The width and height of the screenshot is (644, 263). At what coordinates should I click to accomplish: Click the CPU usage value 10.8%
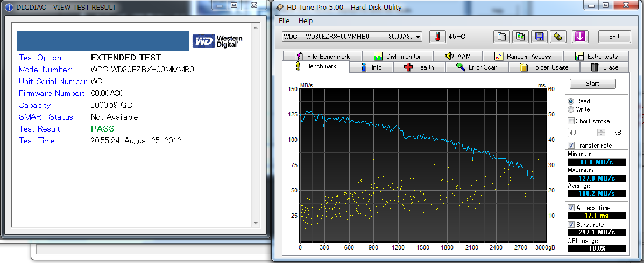tap(596, 248)
